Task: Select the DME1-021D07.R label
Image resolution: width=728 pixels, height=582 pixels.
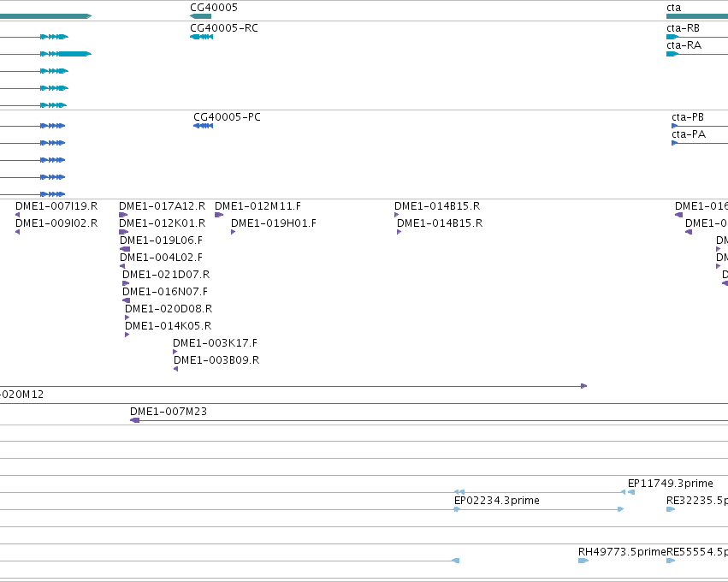Action: tap(166, 275)
